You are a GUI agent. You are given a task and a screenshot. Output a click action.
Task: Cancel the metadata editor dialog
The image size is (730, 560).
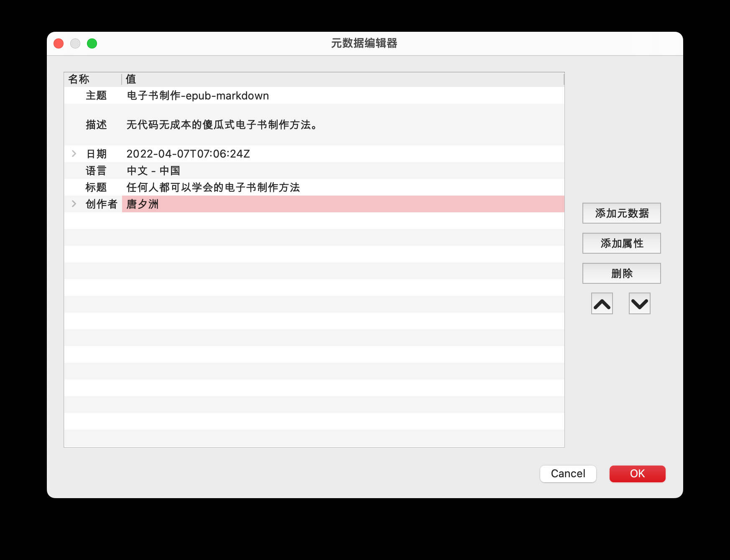(x=568, y=473)
